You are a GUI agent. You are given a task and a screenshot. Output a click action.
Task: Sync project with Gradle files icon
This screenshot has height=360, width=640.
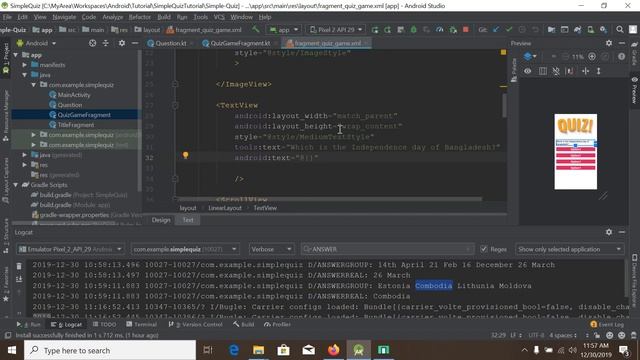click(578, 29)
